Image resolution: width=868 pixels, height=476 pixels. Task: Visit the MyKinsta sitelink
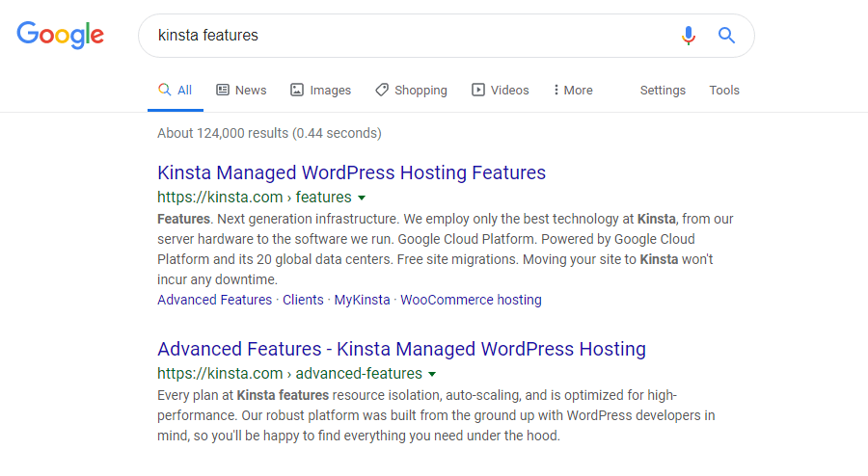tap(363, 300)
